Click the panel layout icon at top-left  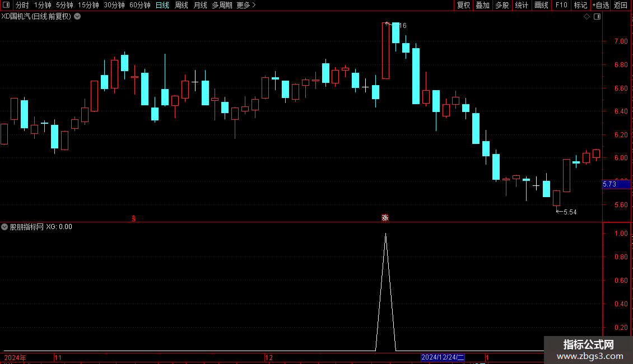pyautogui.click(x=6, y=5)
